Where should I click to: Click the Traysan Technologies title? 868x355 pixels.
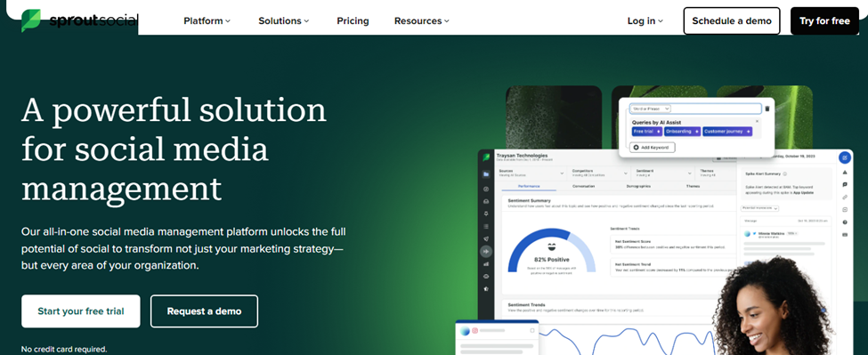[x=522, y=156]
